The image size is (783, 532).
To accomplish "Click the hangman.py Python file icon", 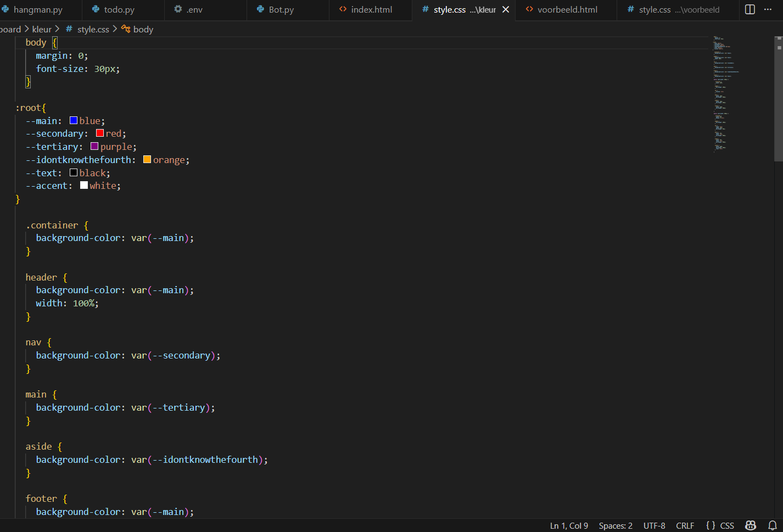I will (5, 9).
